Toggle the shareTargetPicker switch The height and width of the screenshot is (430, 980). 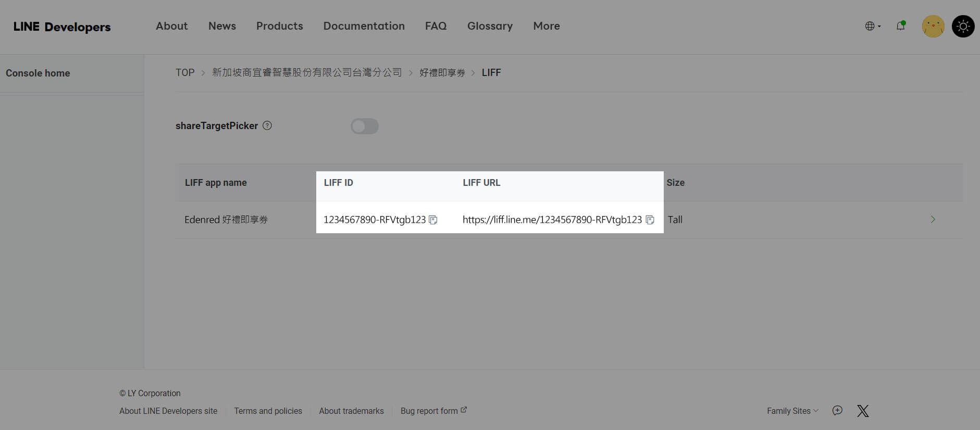pos(364,126)
